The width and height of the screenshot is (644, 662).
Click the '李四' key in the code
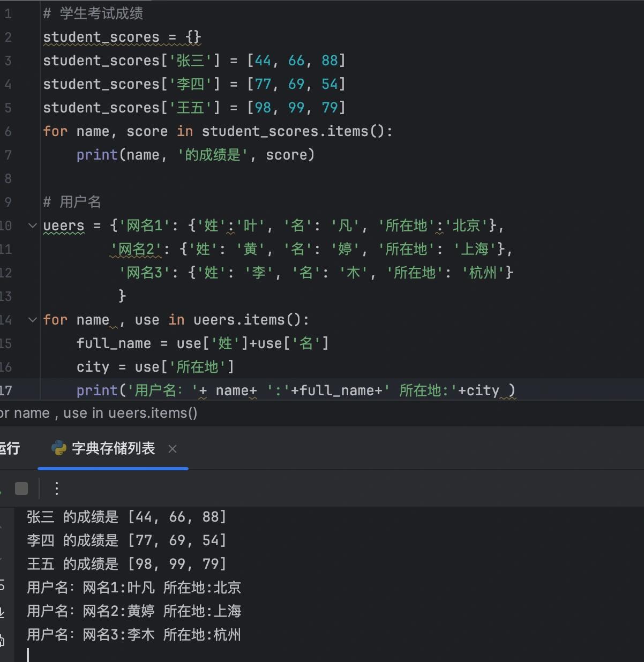[x=190, y=84]
